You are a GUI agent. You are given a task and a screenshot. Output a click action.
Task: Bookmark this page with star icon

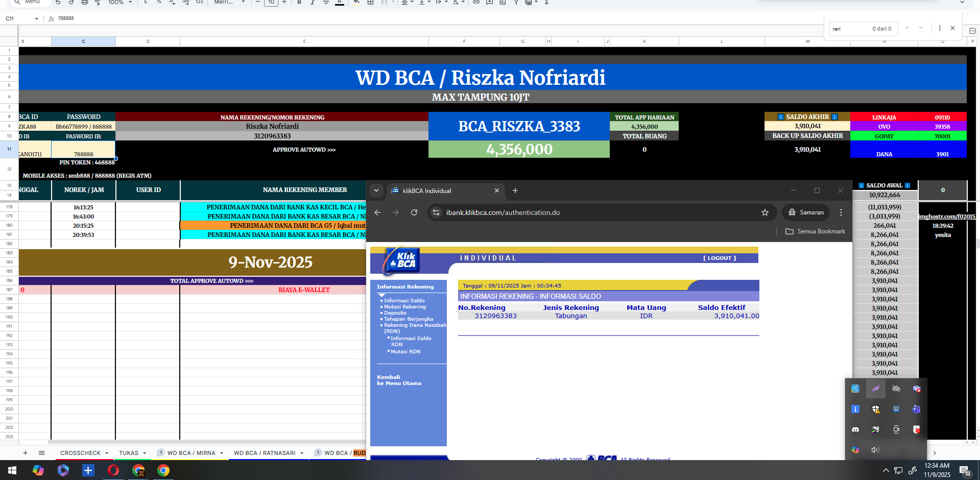click(x=765, y=212)
